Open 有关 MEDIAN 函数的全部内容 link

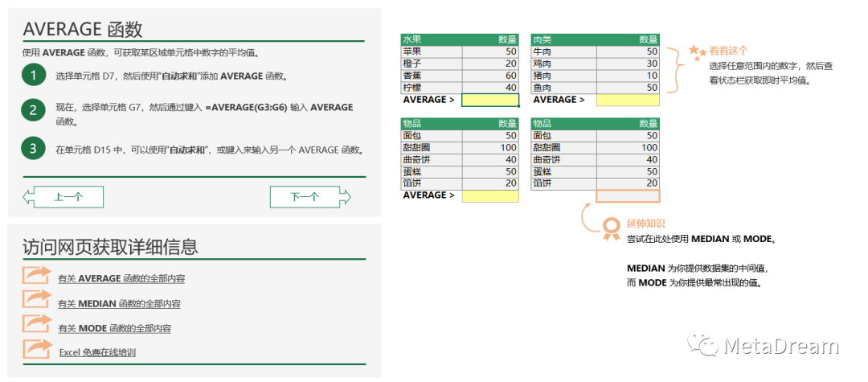coord(119,304)
